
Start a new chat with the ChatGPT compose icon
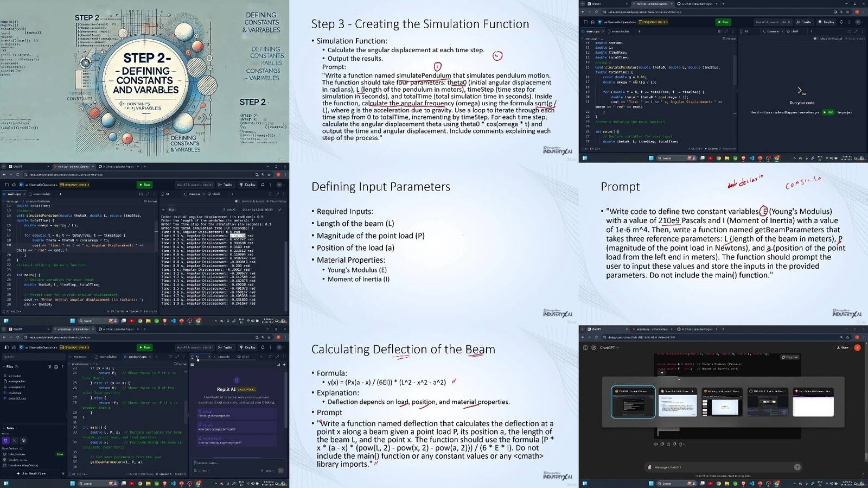coord(593,347)
